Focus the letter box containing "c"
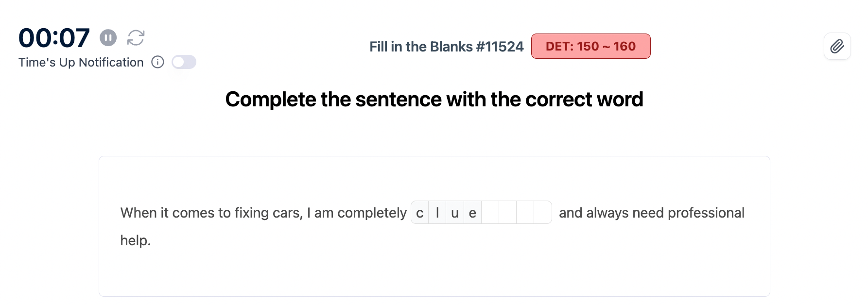 click(420, 213)
